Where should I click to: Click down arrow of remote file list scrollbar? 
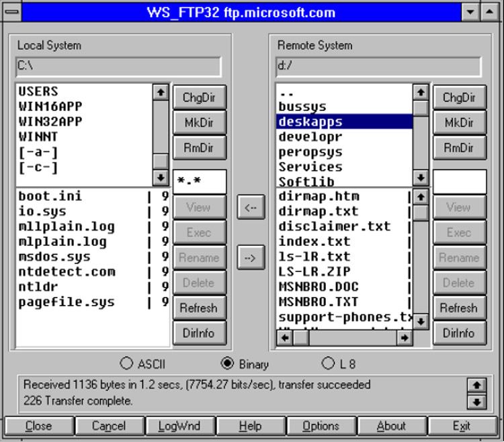click(x=421, y=322)
